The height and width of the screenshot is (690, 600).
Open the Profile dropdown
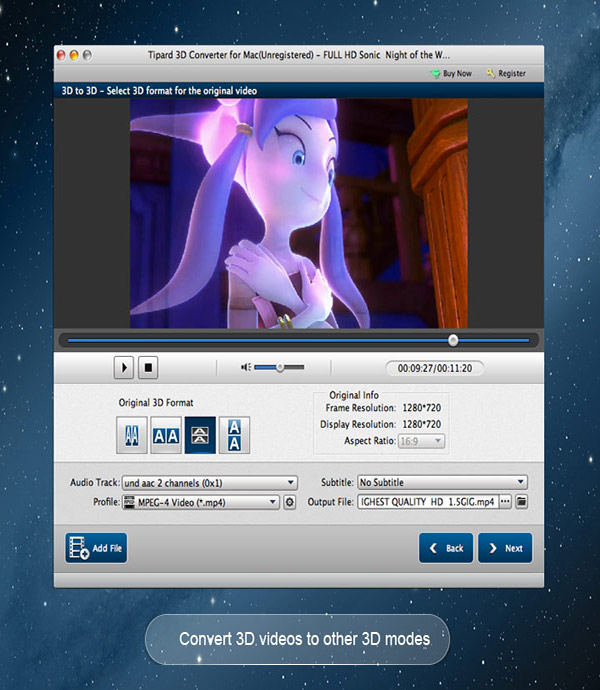tap(201, 502)
